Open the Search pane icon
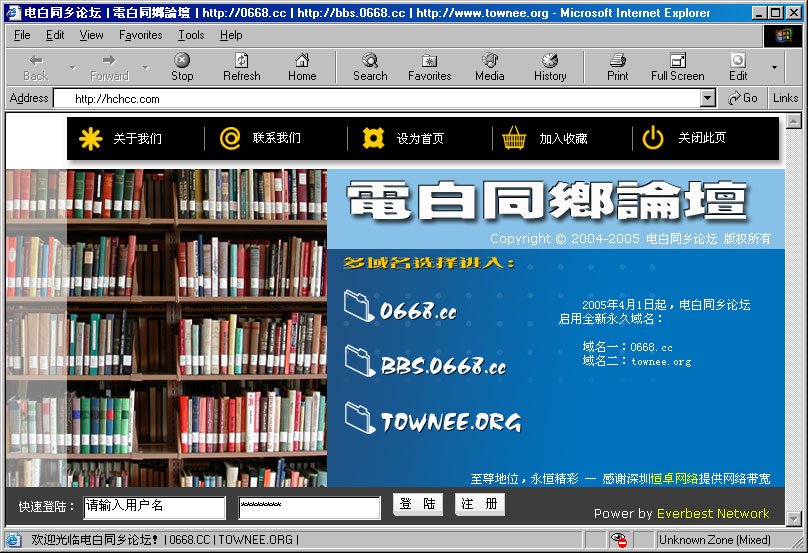The height and width of the screenshot is (553, 808). [x=370, y=61]
